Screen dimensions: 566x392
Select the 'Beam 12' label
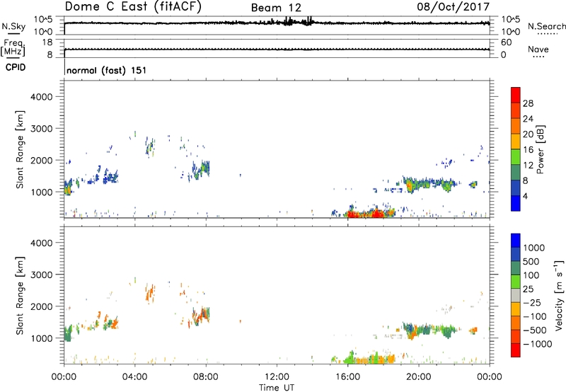276,8
